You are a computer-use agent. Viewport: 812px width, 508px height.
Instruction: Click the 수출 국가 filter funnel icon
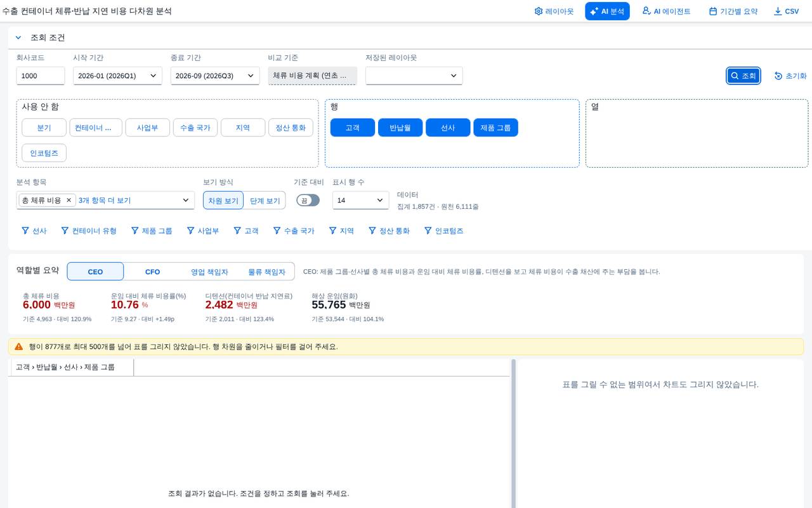277,231
